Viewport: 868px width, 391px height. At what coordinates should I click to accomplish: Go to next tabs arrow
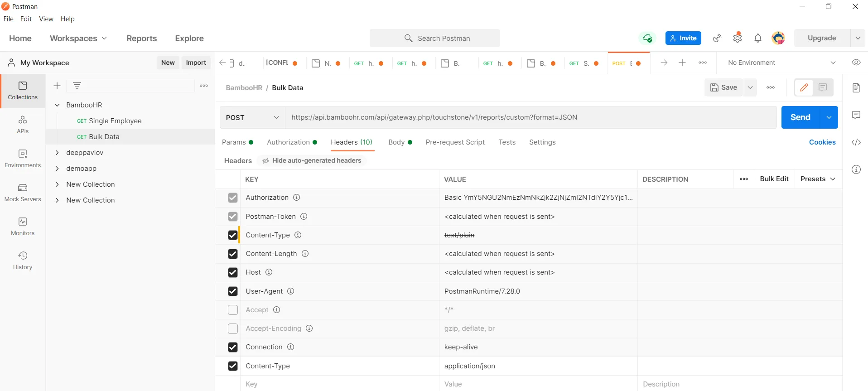pyautogui.click(x=664, y=63)
